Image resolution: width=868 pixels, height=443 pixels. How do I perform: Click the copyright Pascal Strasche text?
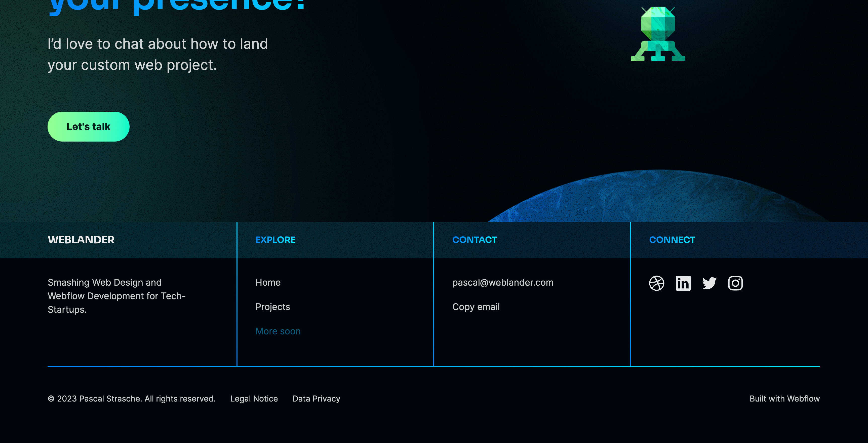point(131,398)
